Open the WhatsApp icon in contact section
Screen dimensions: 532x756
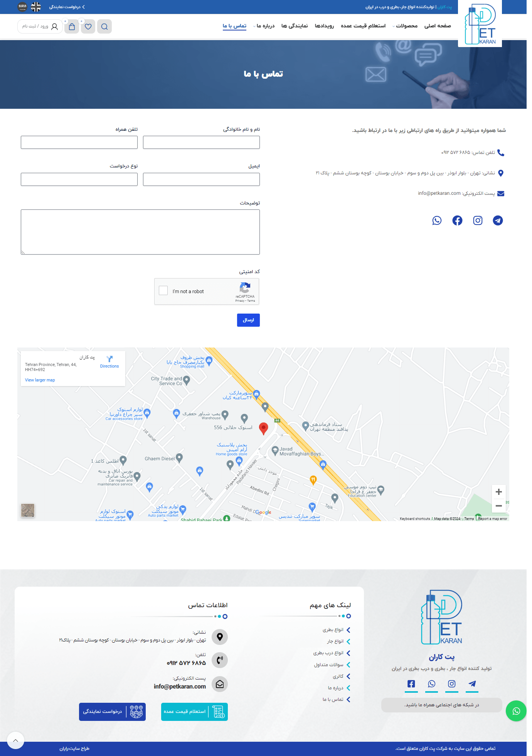pyautogui.click(x=437, y=221)
